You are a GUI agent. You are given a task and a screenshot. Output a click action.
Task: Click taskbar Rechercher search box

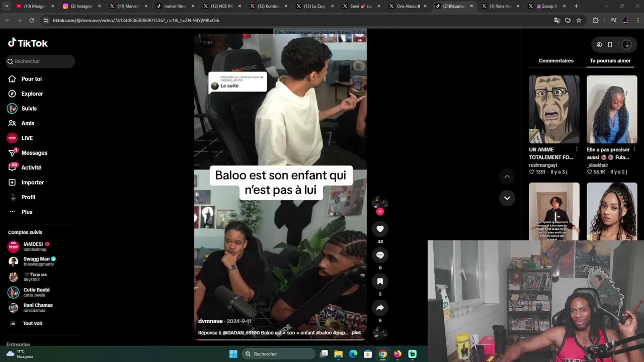click(x=278, y=354)
